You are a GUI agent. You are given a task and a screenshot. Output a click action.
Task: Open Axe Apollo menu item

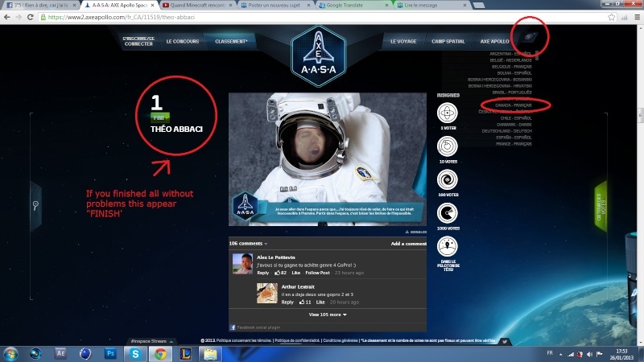pyautogui.click(x=494, y=42)
